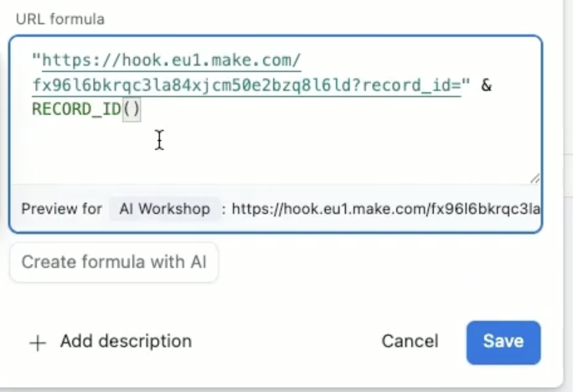Click the resize grip of formula box
The height and width of the screenshot is (392, 573).
(x=534, y=178)
